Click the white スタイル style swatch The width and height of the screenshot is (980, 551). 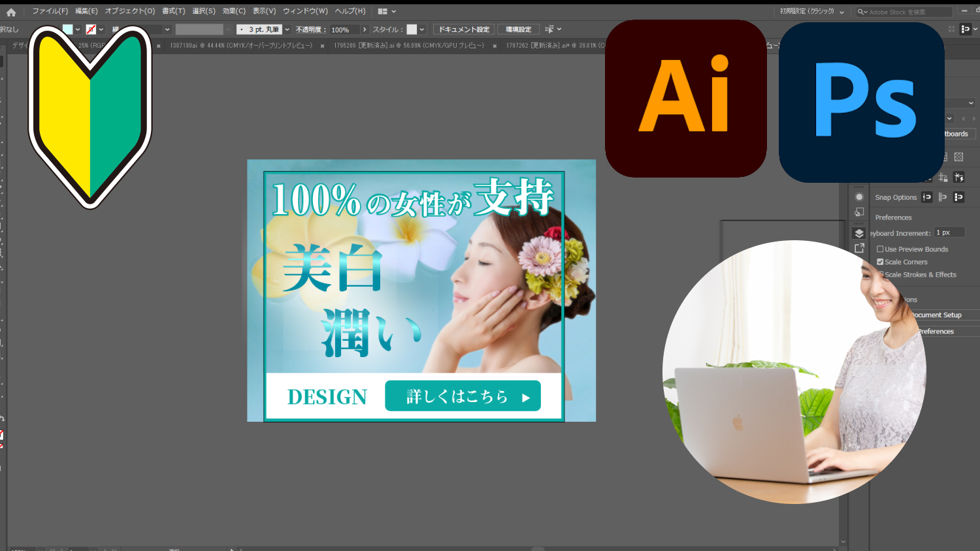pyautogui.click(x=412, y=29)
